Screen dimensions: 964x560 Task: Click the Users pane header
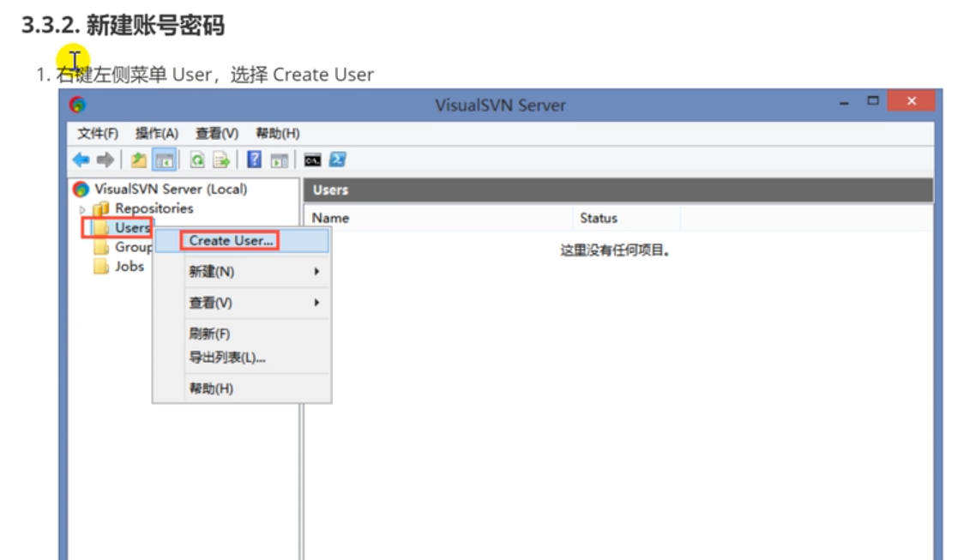618,190
